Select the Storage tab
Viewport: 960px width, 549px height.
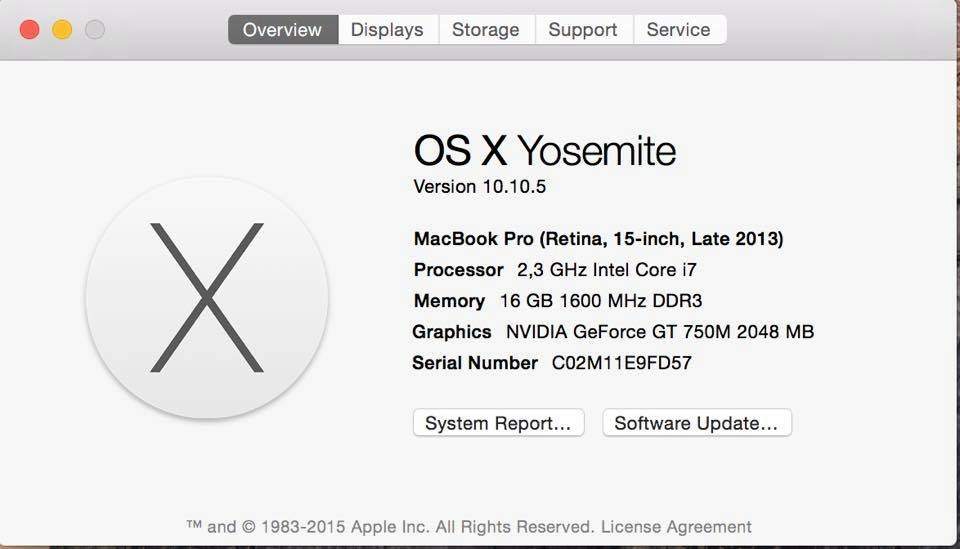[485, 30]
